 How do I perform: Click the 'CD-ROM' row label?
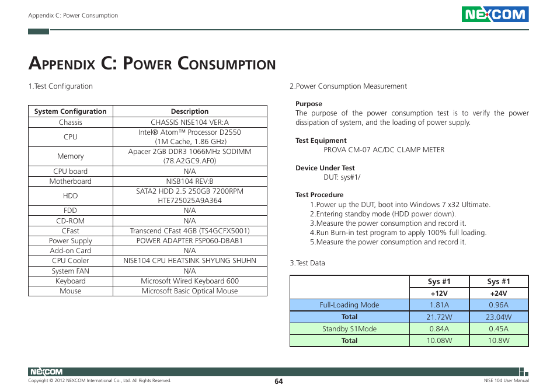tap(70, 221)
